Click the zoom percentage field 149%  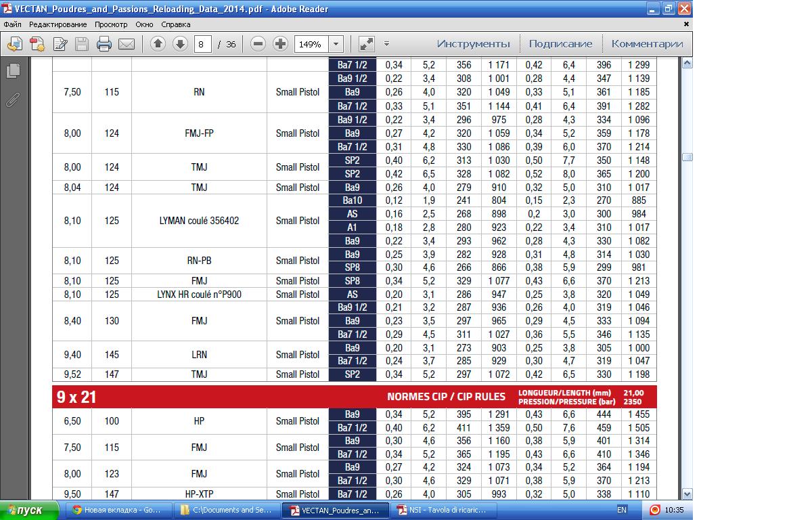click(311, 44)
